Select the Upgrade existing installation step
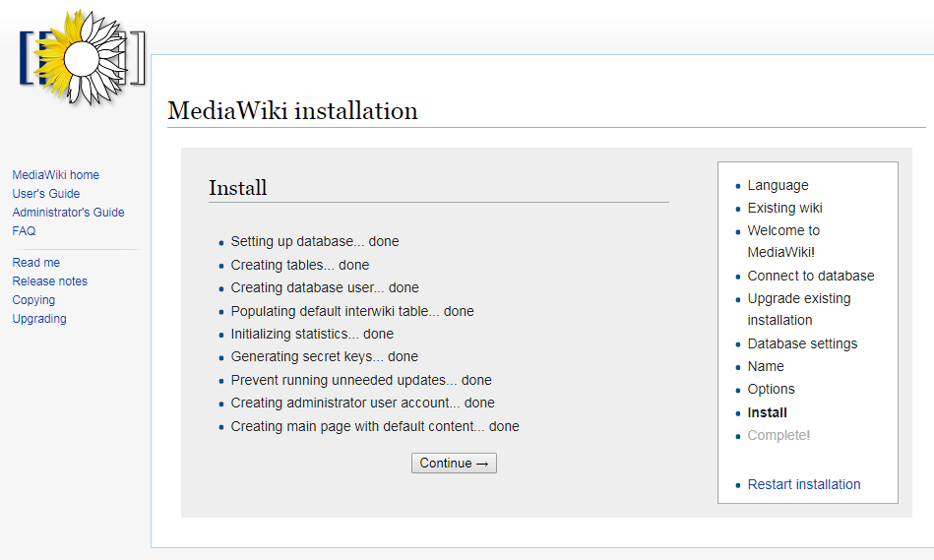The width and height of the screenshot is (934, 560). tap(799, 309)
